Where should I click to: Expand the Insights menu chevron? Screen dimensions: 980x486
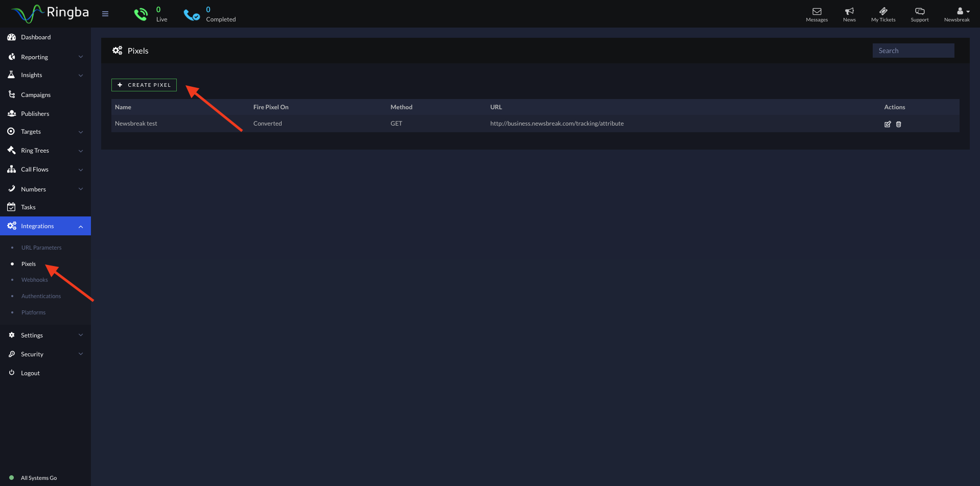81,76
